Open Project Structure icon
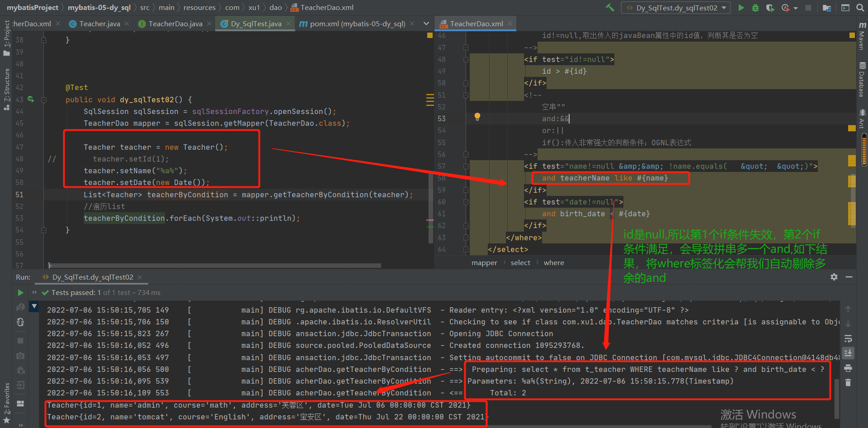The image size is (868, 428). (x=827, y=8)
